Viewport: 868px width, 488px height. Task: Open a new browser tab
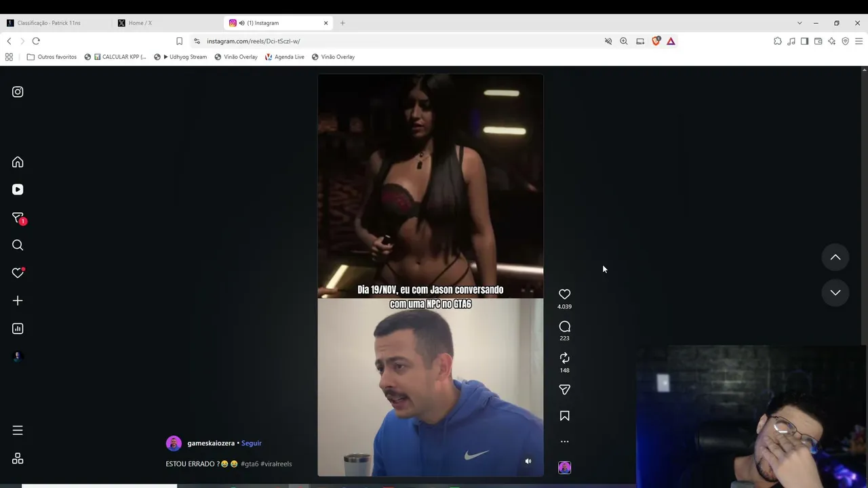tap(342, 23)
